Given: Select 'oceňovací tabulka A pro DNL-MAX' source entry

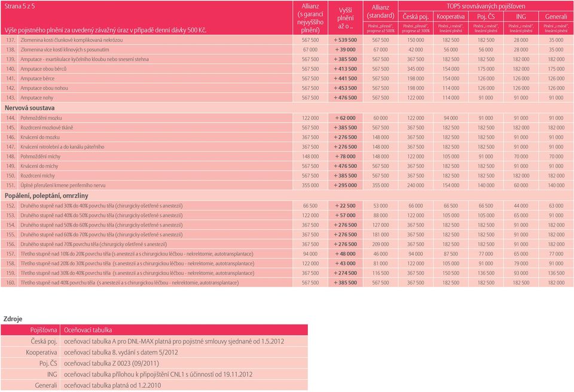Looking at the screenshot, I should 174,341.
